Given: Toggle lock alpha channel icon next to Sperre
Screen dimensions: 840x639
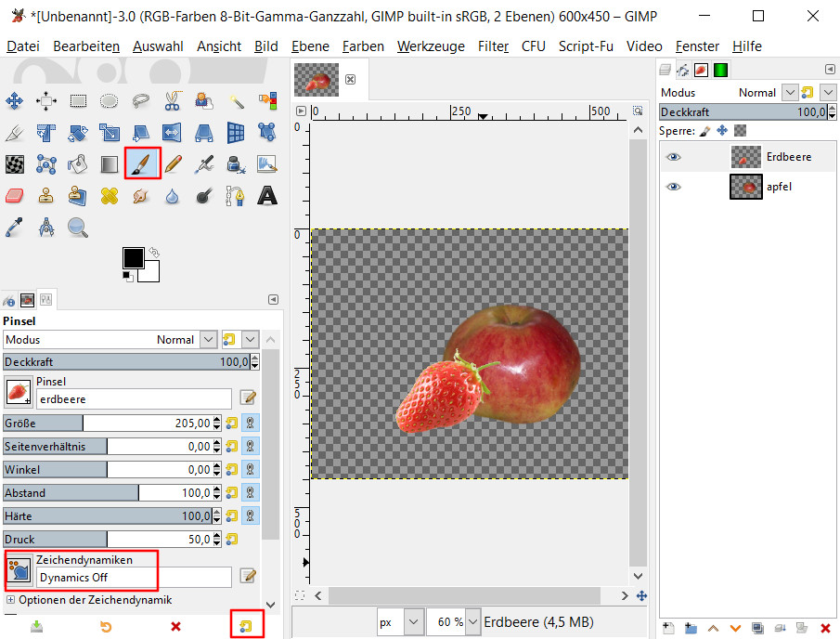Looking at the screenshot, I should [x=740, y=130].
